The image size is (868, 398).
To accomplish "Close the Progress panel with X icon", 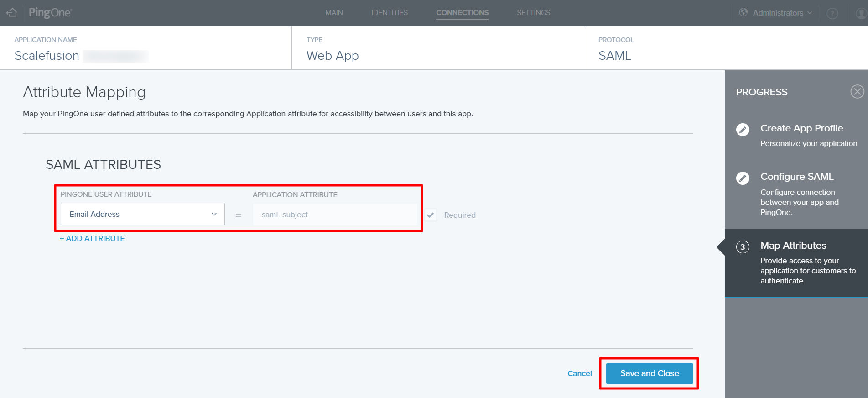I will click(857, 92).
